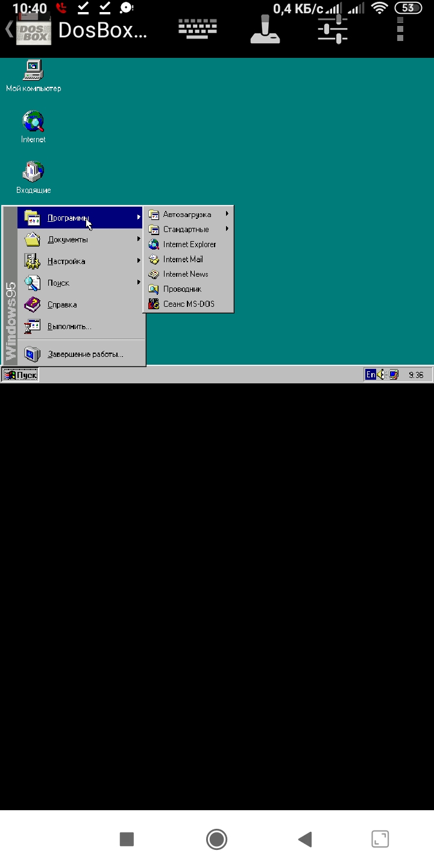Image resolution: width=434 pixels, height=868 pixels.
Task: Click the Поиск magnifier icon
Action: [32, 283]
